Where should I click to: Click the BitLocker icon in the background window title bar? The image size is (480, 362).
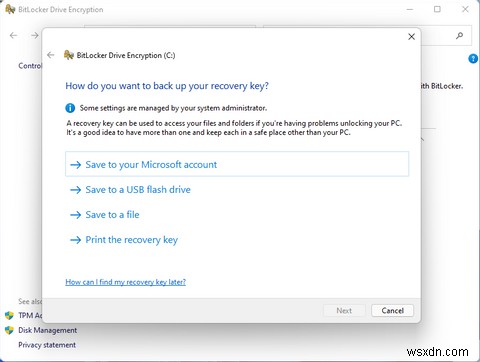pyautogui.click(x=10, y=9)
